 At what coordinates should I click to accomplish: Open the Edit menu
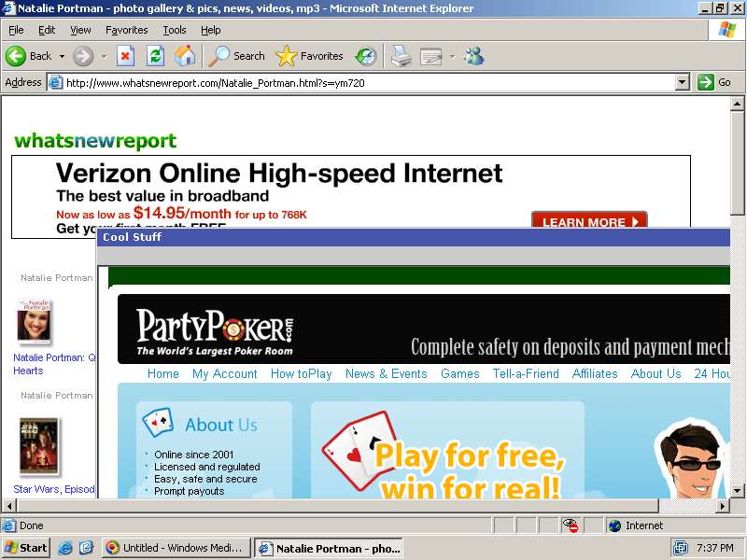coord(47,30)
